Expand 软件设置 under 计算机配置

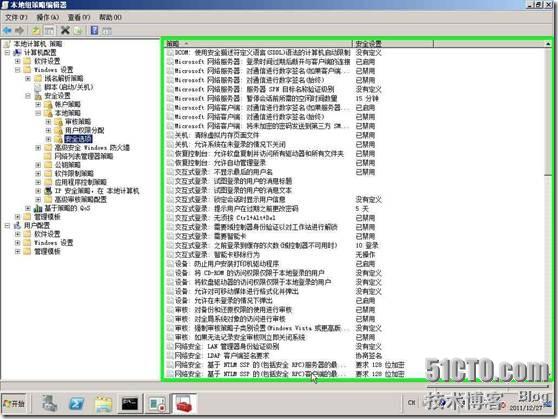coord(17,61)
